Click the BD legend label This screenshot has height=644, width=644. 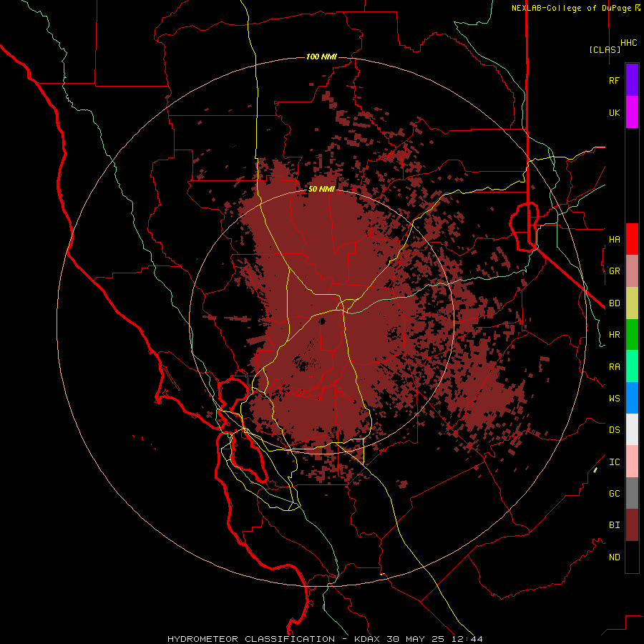614,303
